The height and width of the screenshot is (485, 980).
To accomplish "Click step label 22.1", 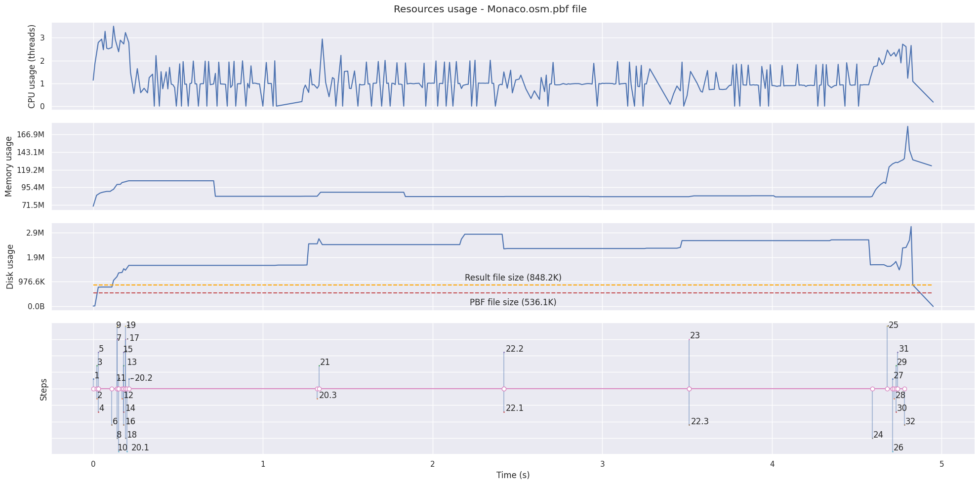I will pos(515,408).
